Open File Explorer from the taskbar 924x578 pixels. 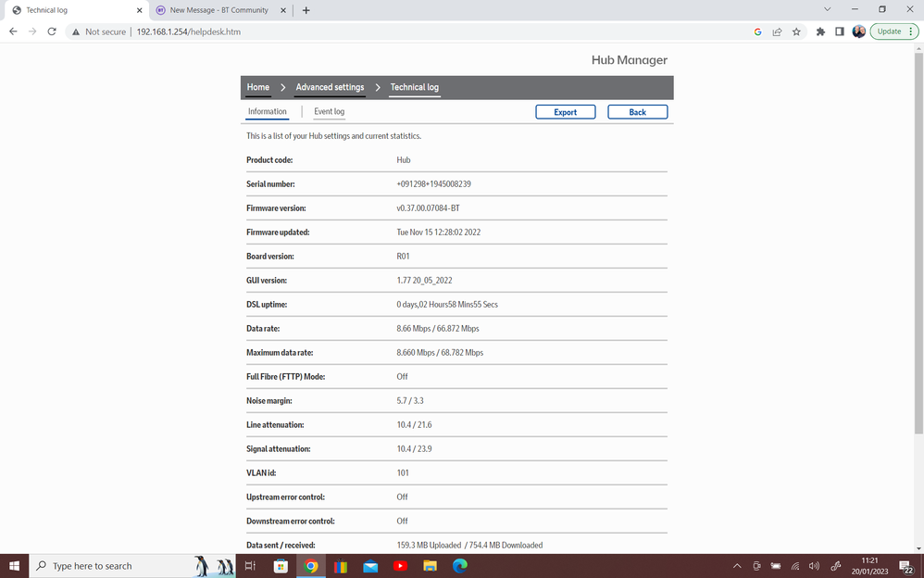(430, 566)
